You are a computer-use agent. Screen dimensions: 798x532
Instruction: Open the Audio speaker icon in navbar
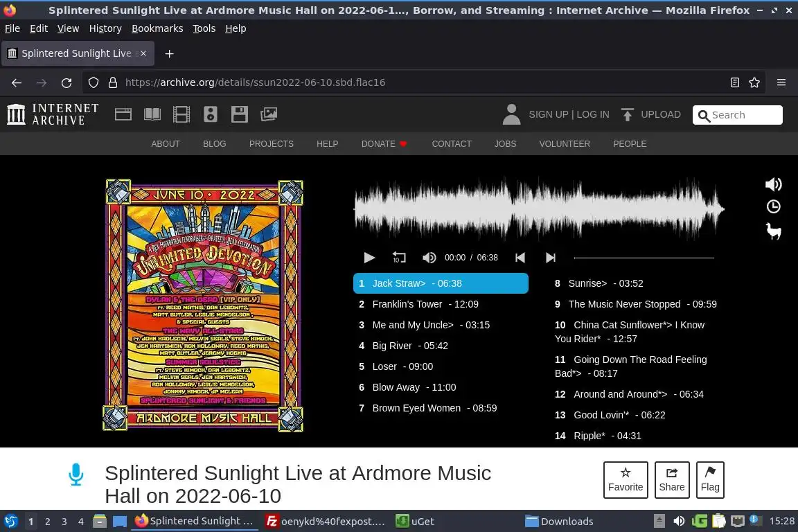click(x=210, y=114)
